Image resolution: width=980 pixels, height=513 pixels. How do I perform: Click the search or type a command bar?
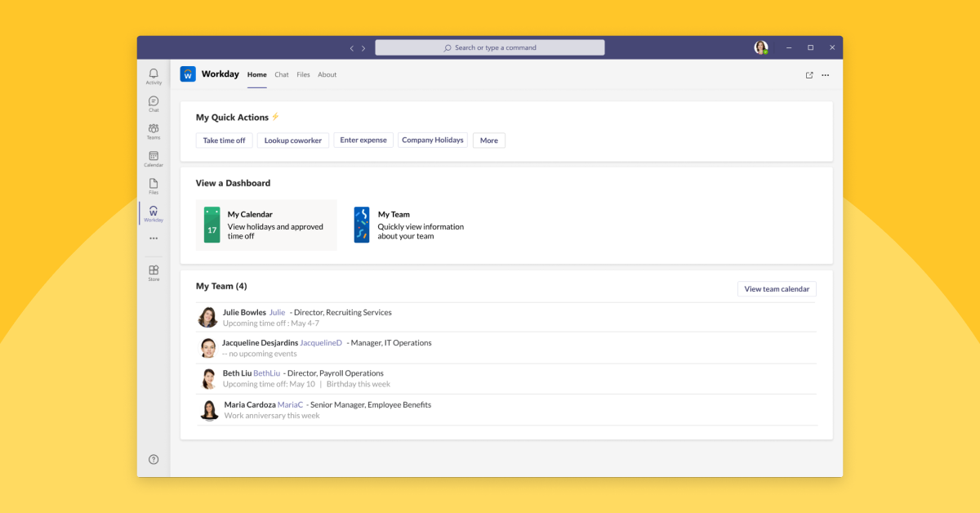489,47
